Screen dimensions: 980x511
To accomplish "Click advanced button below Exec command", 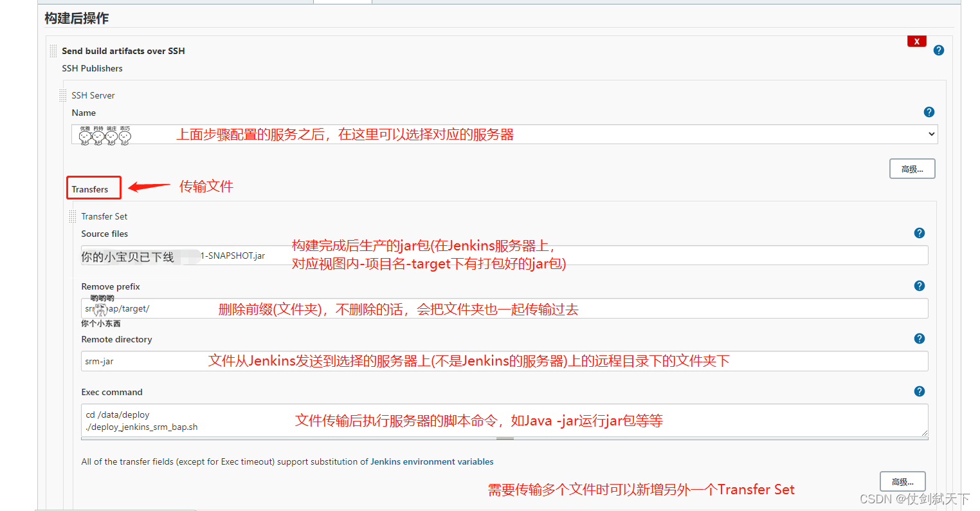I will [x=902, y=482].
